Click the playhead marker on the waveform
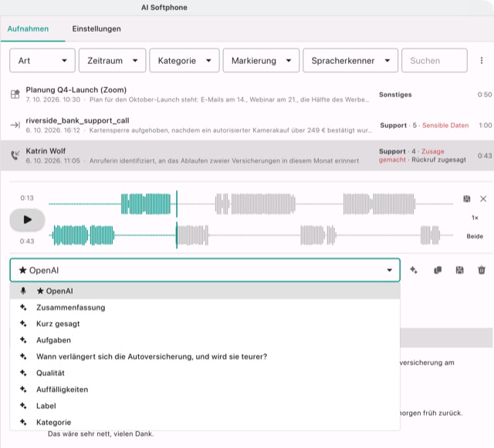Screen dimensions: 494x448 (177, 220)
